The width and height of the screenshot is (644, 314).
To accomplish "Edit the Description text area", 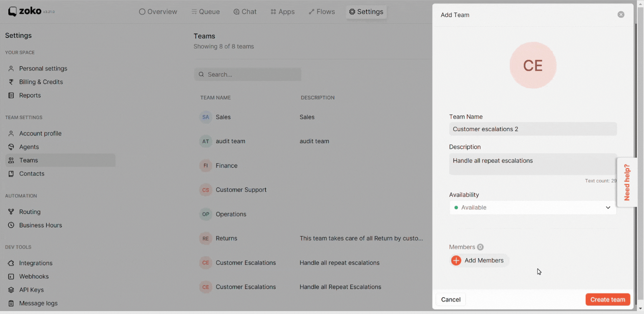I will 533,164.
